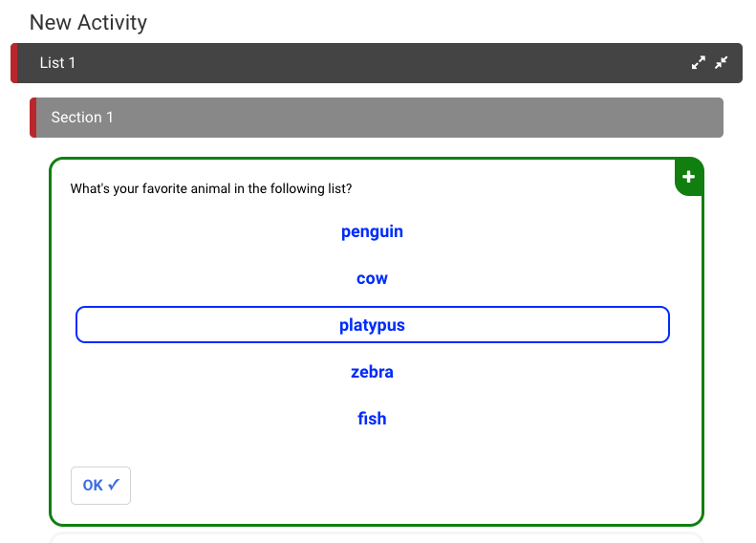The height and width of the screenshot is (543, 756).
Task: Click the red marker strip on List 1 bar
Action: 14,63
